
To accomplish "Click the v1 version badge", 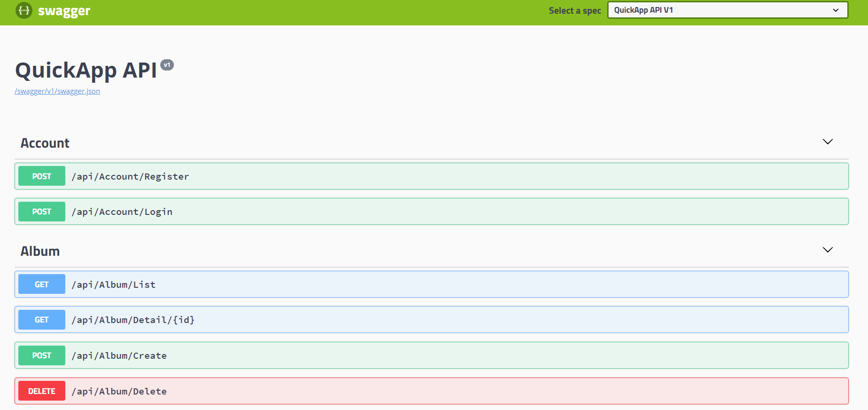I will tap(167, 65).
